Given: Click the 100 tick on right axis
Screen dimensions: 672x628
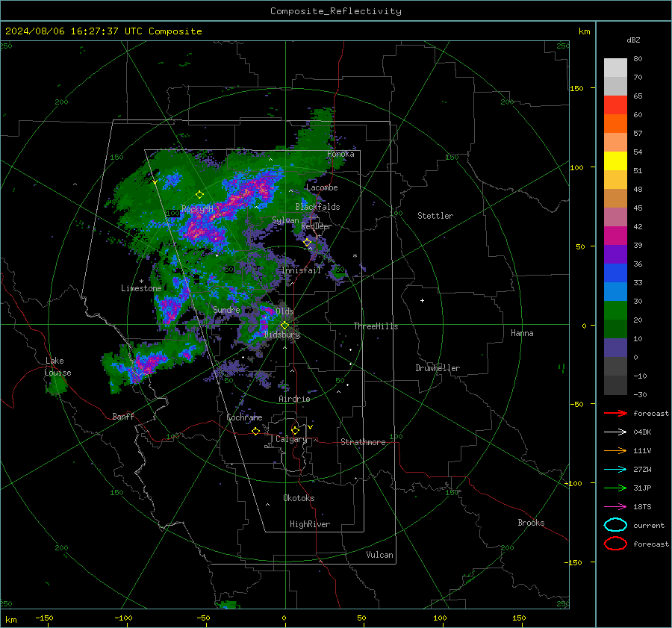Looking at the screenshot, I should [576, 167].
